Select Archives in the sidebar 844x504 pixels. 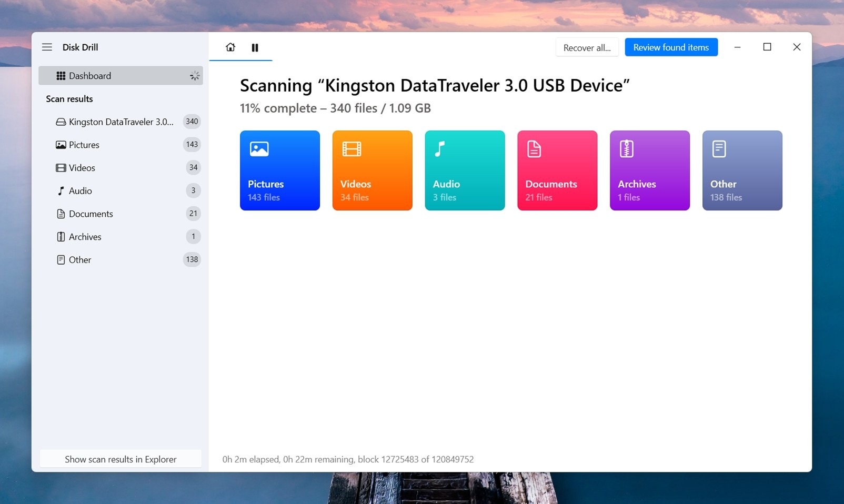(120, 237)
